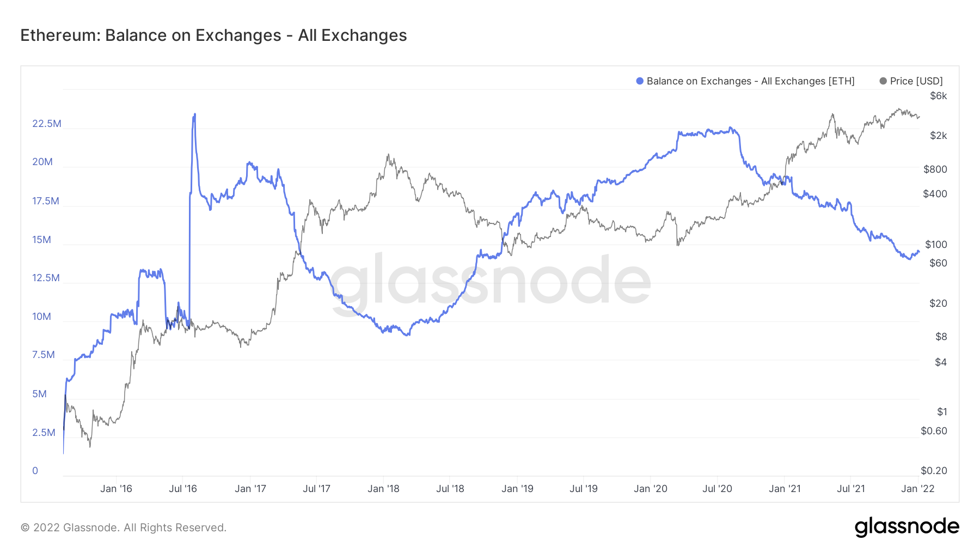Click the $6k right axis label

point(938,96)
